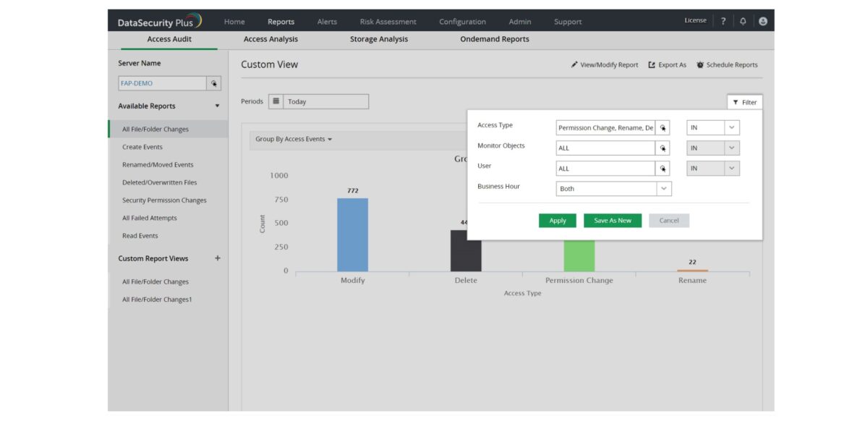Image resolution: width=868 pixels, height=427 pixels.
Task: Add a Custom Report View with plus icon
Action: point(217,258)
